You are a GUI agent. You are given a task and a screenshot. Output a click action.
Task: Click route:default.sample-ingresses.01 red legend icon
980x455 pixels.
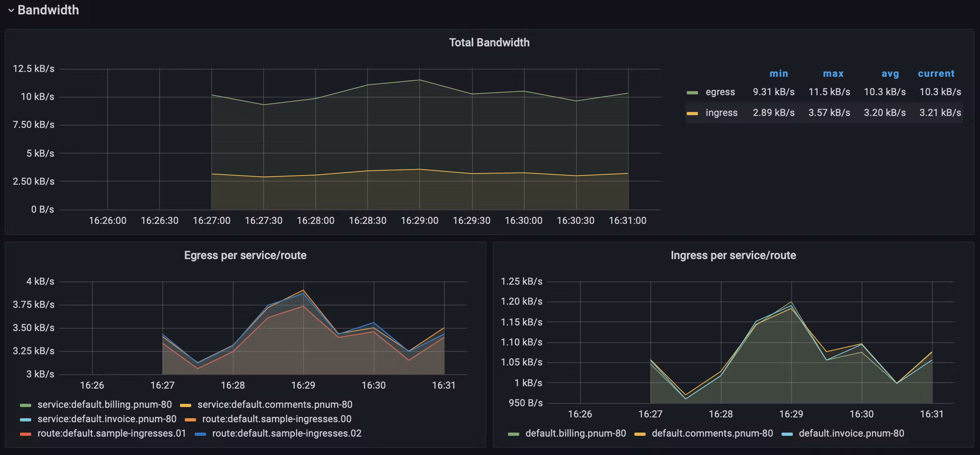click(x=26, y=434)
